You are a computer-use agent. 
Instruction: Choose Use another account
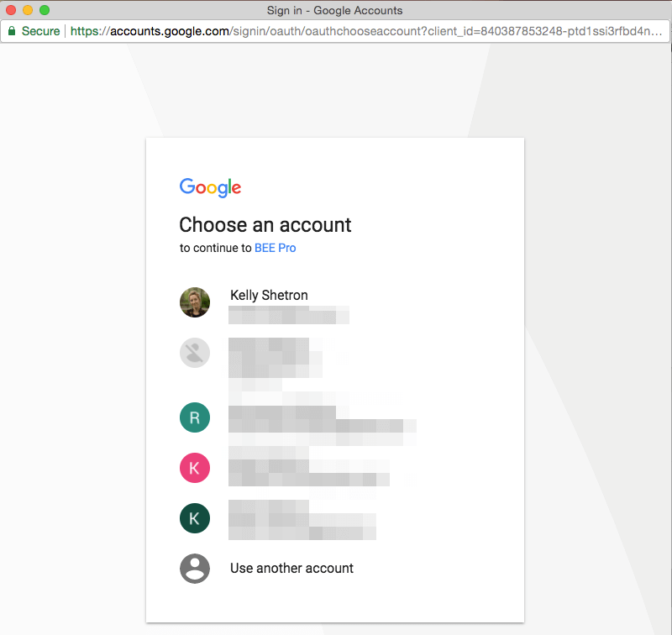(x=334, y=569)
